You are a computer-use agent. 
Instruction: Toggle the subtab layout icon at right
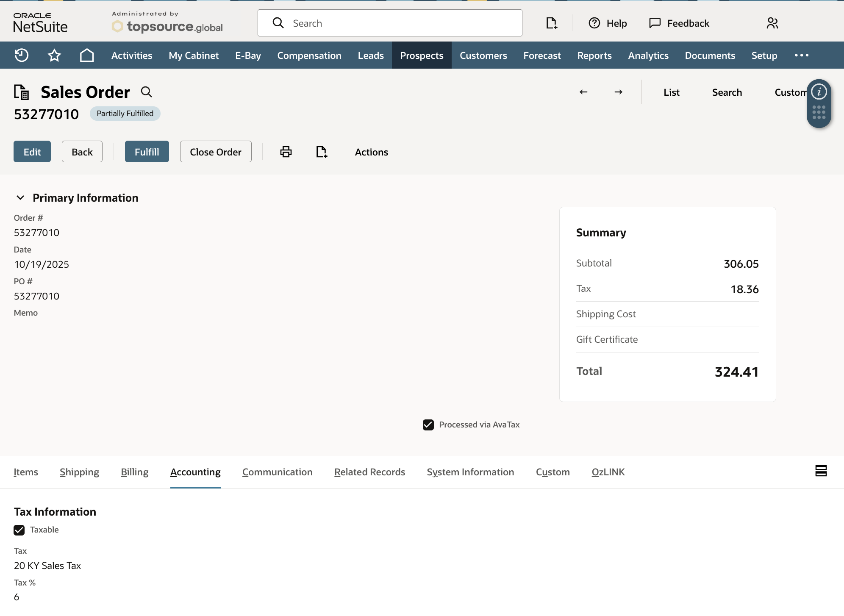coord(821,471)
